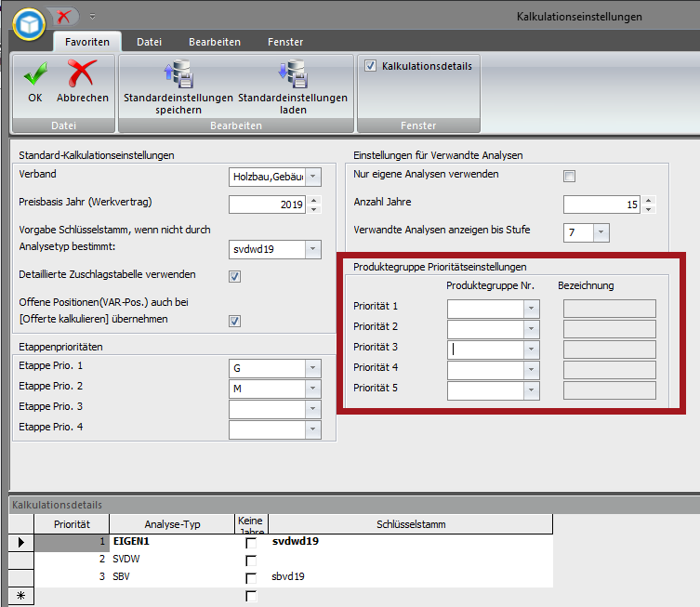Open the Schlüsselstamm svdwd19 dropdown
Viewport: 700px width, 607px height.
click(313, 249)
